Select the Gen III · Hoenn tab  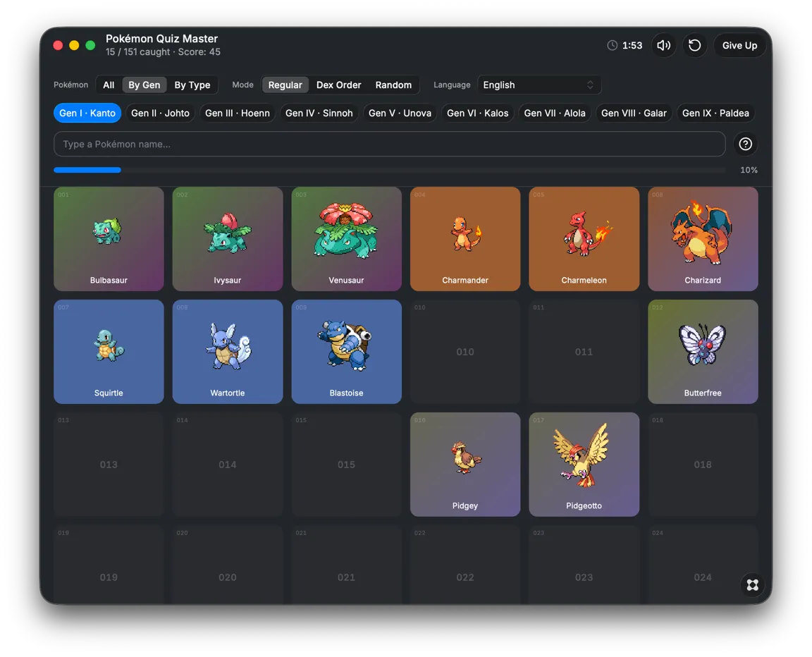point(237,113)
